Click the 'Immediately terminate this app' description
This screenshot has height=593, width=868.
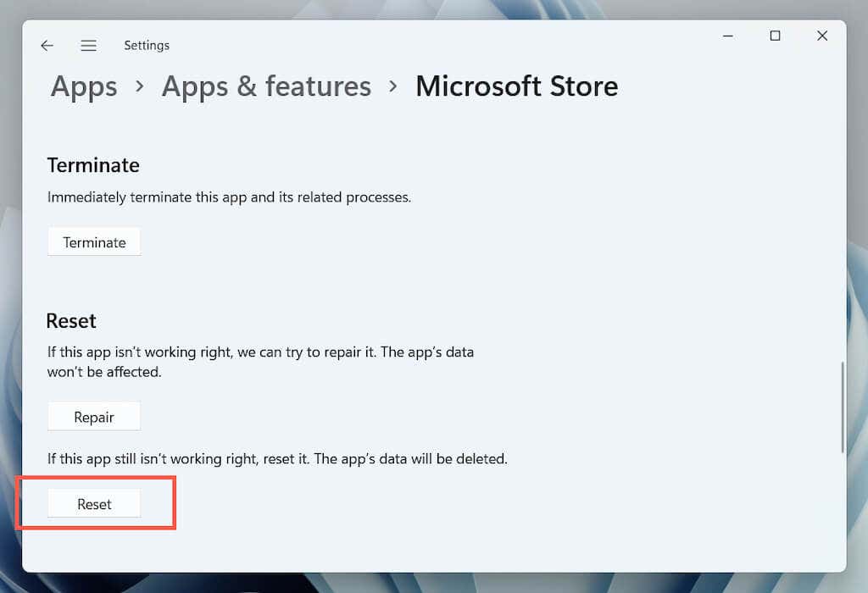point(229,197)
